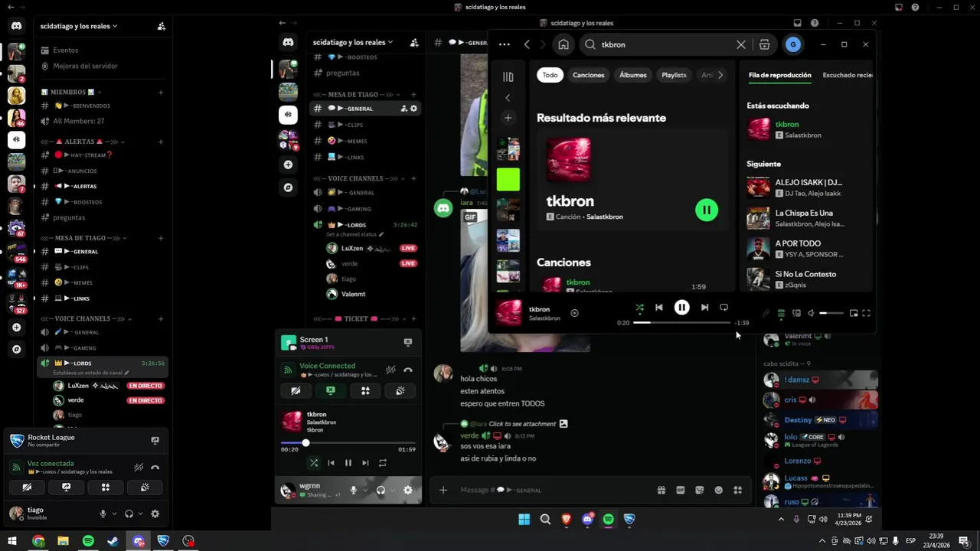This screenshot has width=980, height=551.
Task: Go to Spotify home icon
Action: tap(563, 44)
